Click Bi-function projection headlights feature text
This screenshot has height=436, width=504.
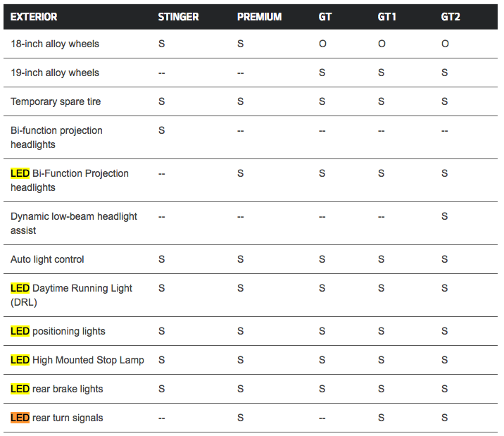(56, 137)
